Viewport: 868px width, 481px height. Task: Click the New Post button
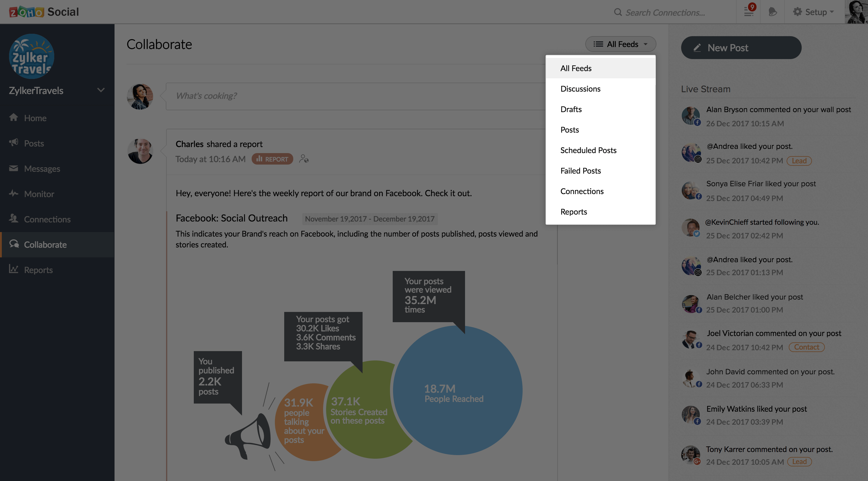[x=741, y=48]
